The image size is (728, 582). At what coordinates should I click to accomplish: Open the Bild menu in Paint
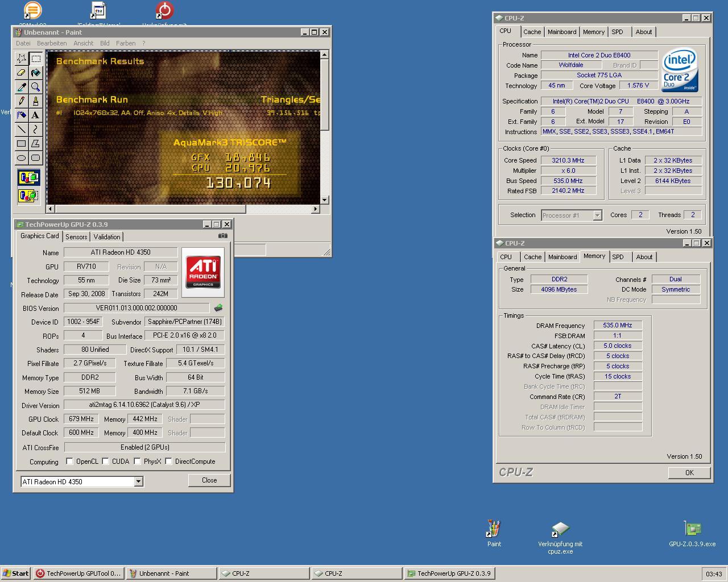coord(105,43)
